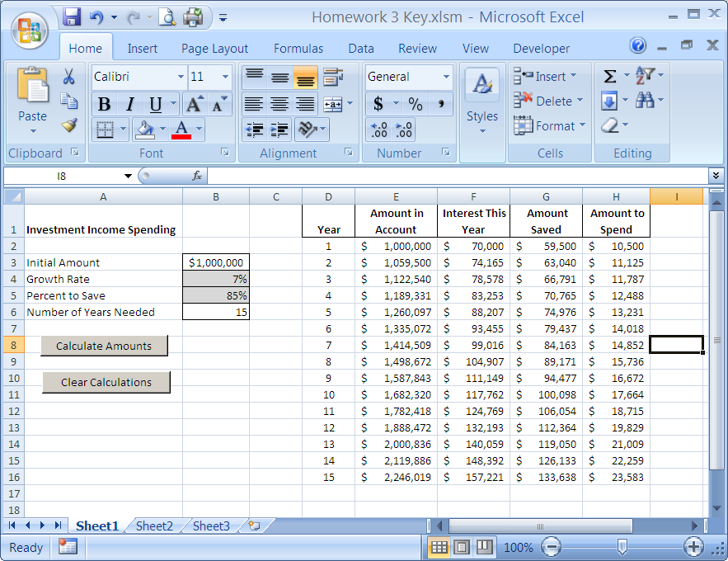
Task: Toggle Bold formatting
Action: click(104, 104)
